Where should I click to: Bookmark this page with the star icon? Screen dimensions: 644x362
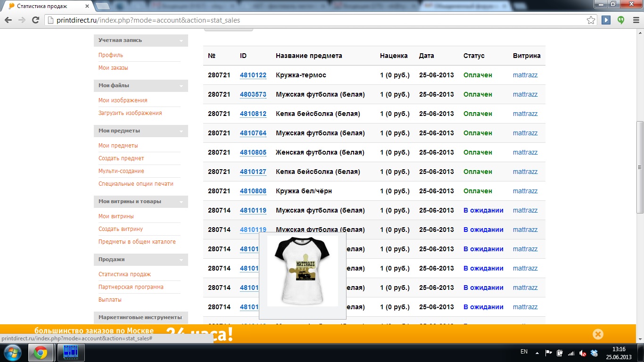tap(591, 20)
